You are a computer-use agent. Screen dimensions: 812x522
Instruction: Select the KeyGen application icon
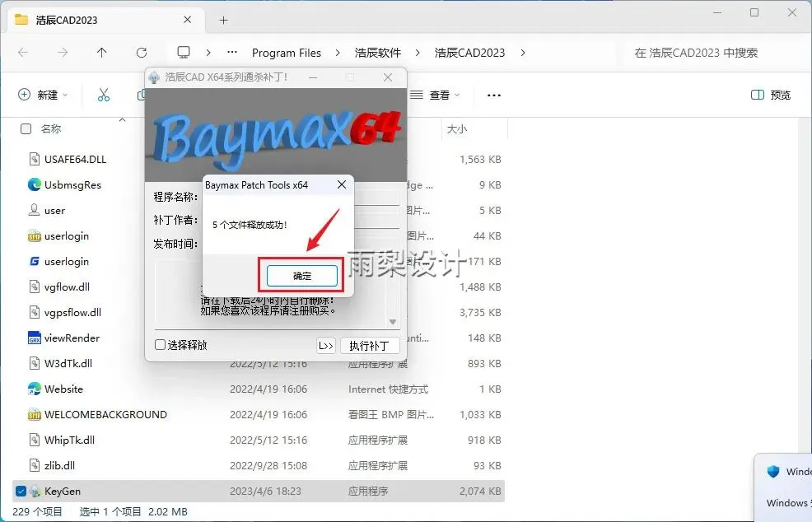(x=35, y=491)
